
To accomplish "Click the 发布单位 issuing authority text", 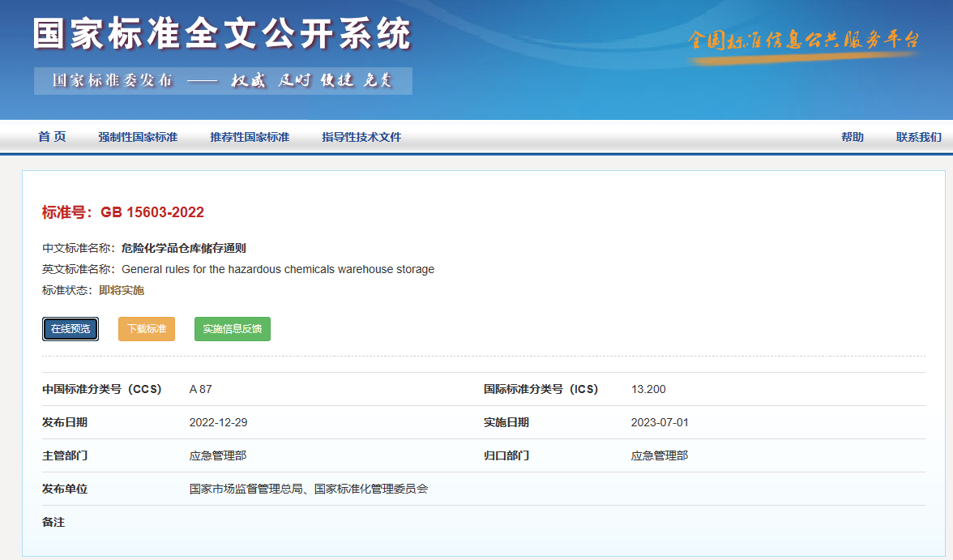I will pyautogui.click(x=308, y=489).
